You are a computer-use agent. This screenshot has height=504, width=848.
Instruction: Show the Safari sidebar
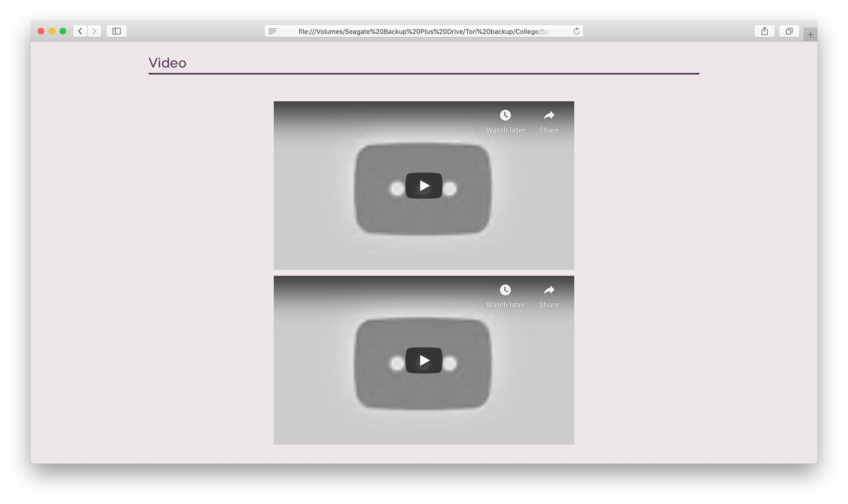[x=117, y=31]
